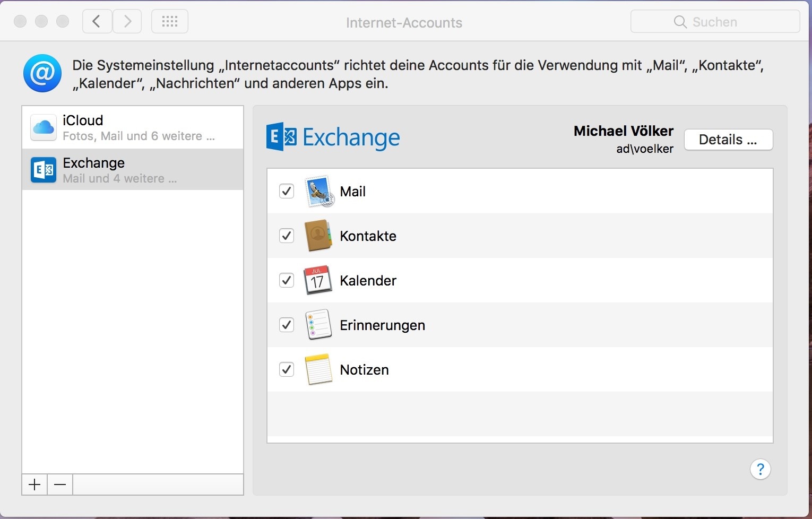Click the Mail label text

click(353, 192)
